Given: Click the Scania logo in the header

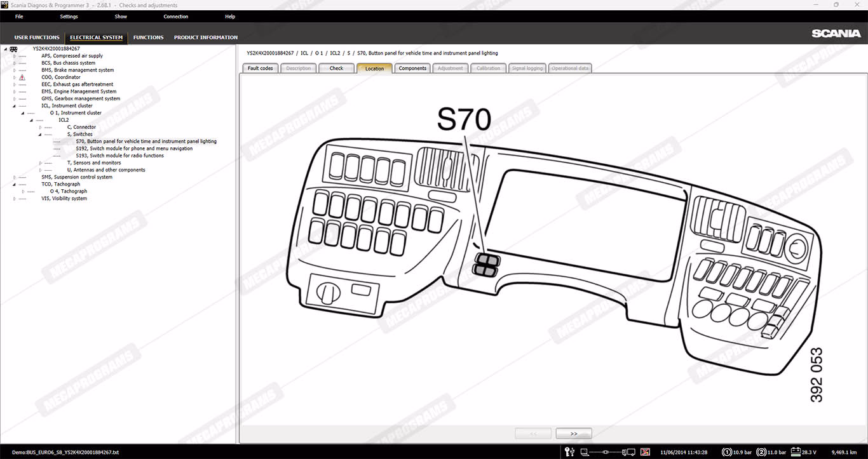Looking at the screenshot, I should [x=836, y=34].
